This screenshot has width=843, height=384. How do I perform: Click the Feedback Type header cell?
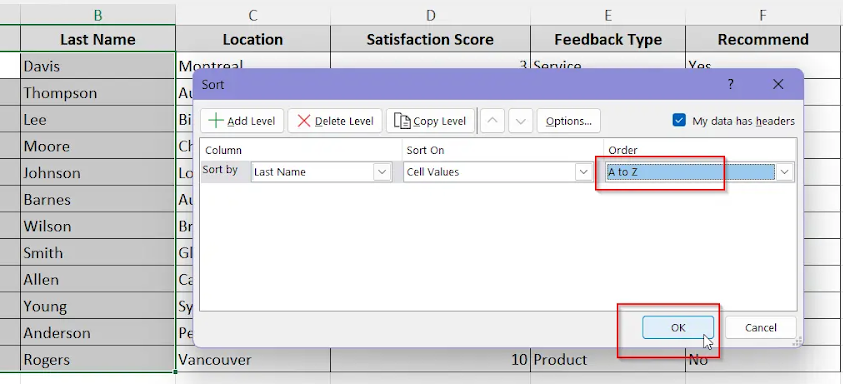[608, 39]
